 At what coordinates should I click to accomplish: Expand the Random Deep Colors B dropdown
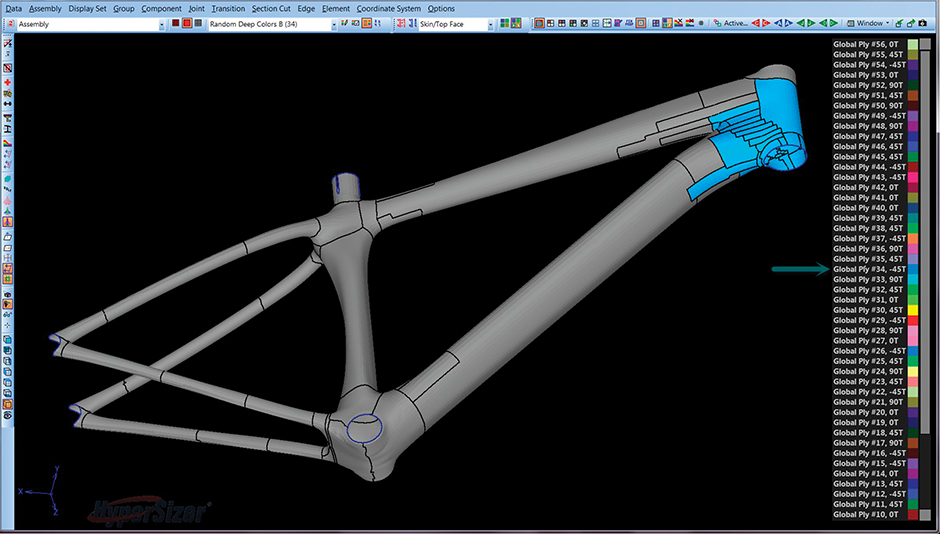pos(334,23)
